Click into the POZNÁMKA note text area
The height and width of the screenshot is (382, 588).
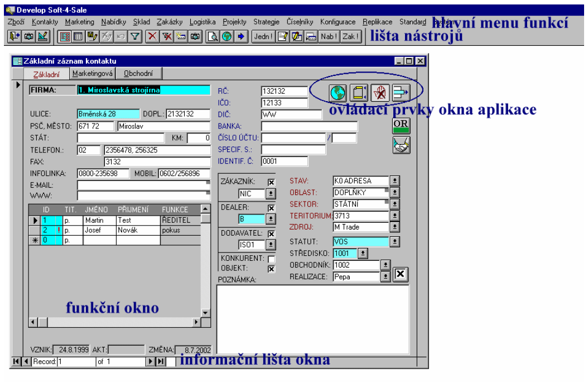(x=313, y=318)
